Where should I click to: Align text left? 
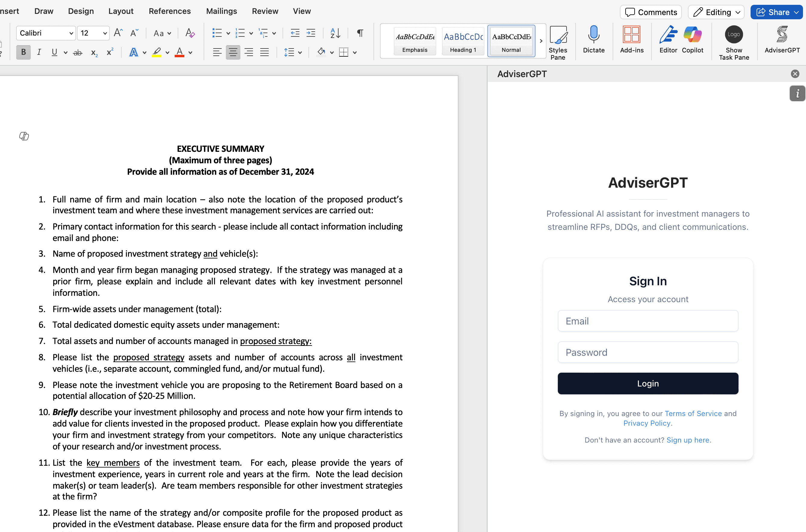(x=217, y=52)
